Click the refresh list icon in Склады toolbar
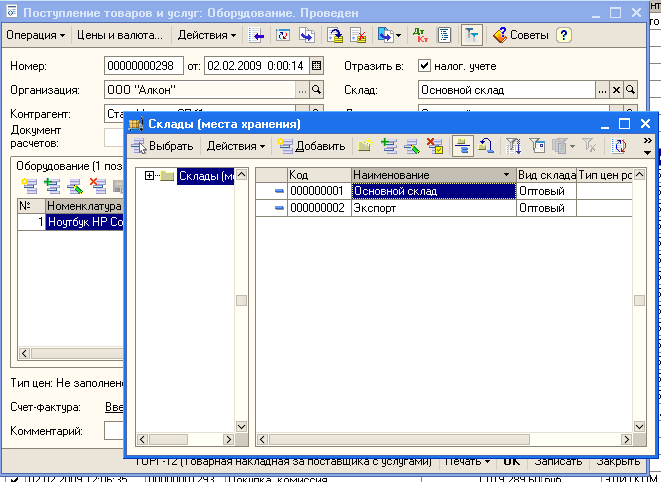This screenshot has width=661, height=482. click(x=620, y=146)
